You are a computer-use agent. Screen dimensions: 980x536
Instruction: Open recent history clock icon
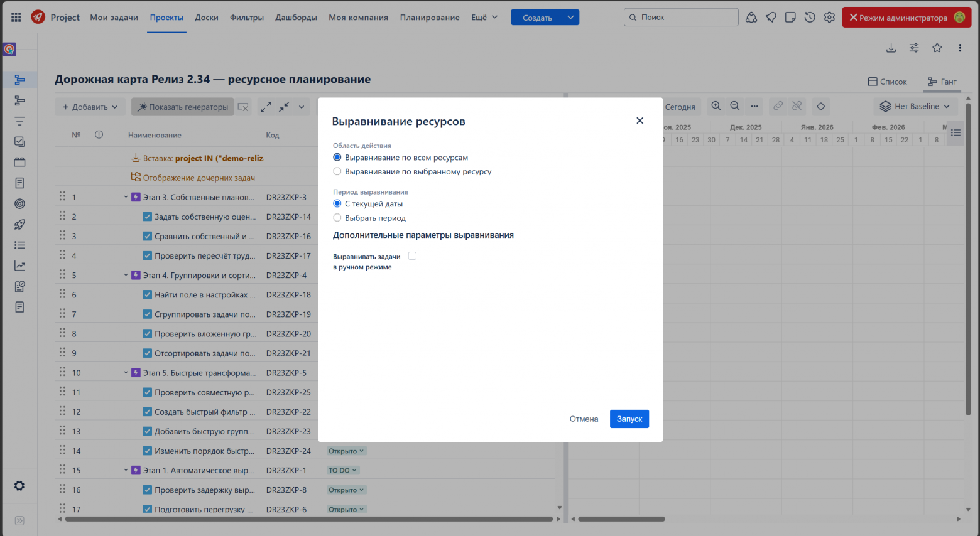click(x=810, y=18)
